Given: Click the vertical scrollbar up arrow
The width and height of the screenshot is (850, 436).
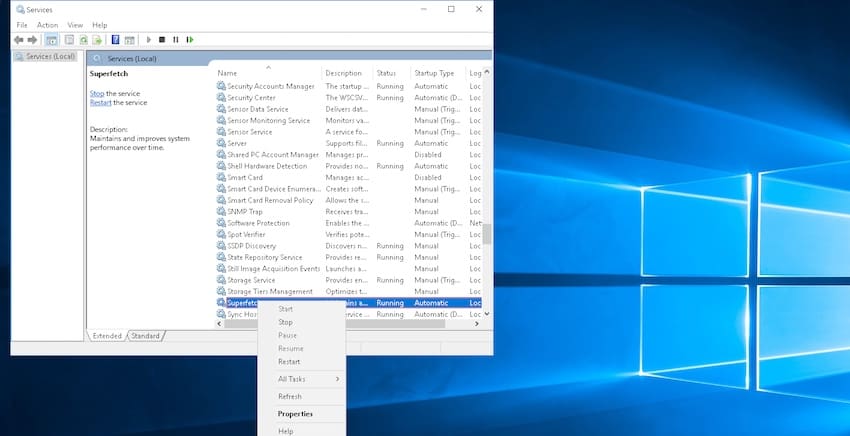Looking at the screenshot, I should 487,72.
